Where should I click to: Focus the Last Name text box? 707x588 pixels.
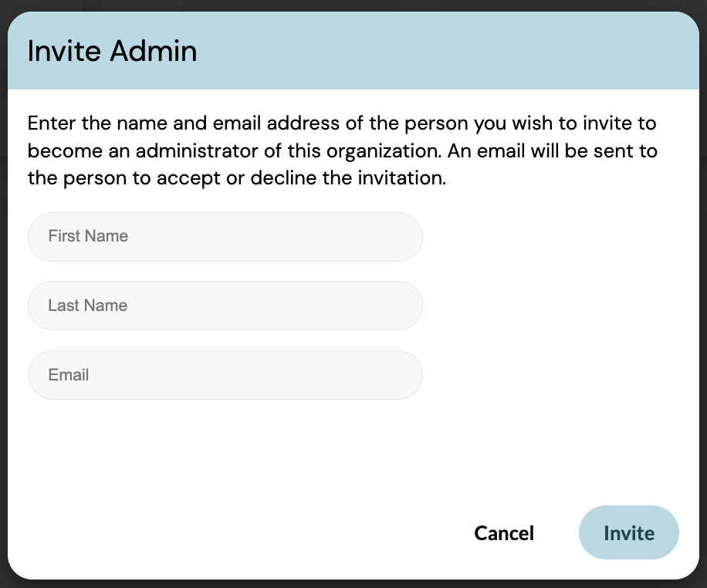[x=225, y=306]
